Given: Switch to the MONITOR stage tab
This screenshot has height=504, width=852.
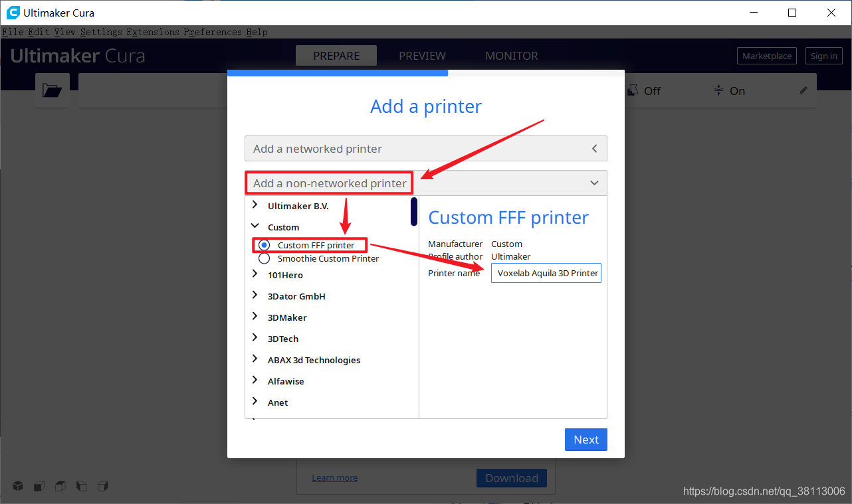Looking at the screenshot, I should pyautogui.click(x=512, y=56).
